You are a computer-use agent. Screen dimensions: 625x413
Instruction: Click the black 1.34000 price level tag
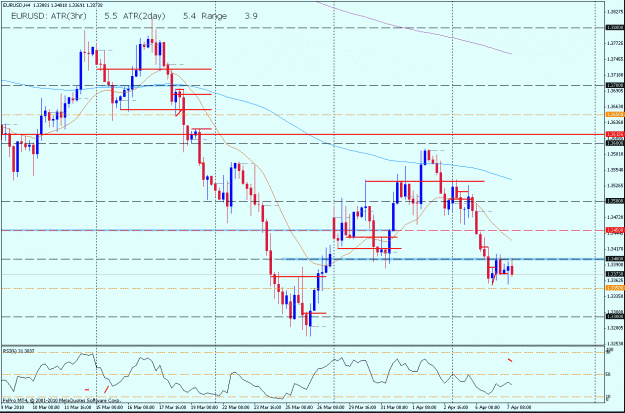(x=615, y=259)
